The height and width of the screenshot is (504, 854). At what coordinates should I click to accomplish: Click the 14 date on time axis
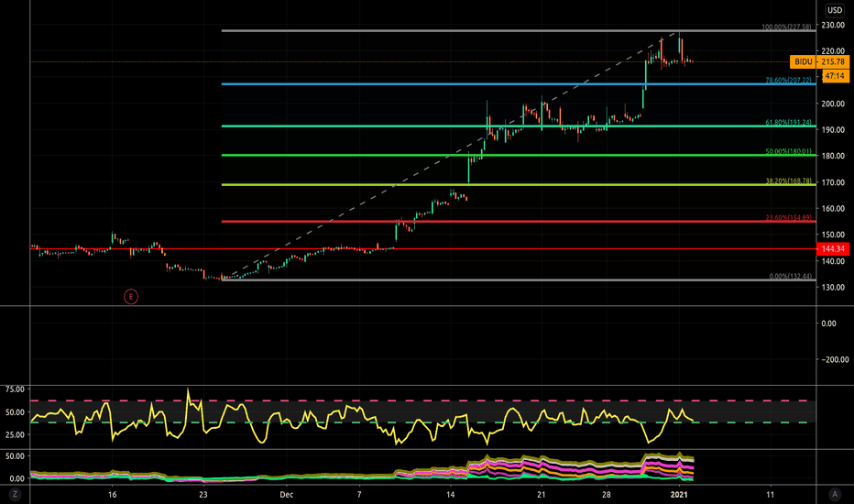tap(451, 495)
